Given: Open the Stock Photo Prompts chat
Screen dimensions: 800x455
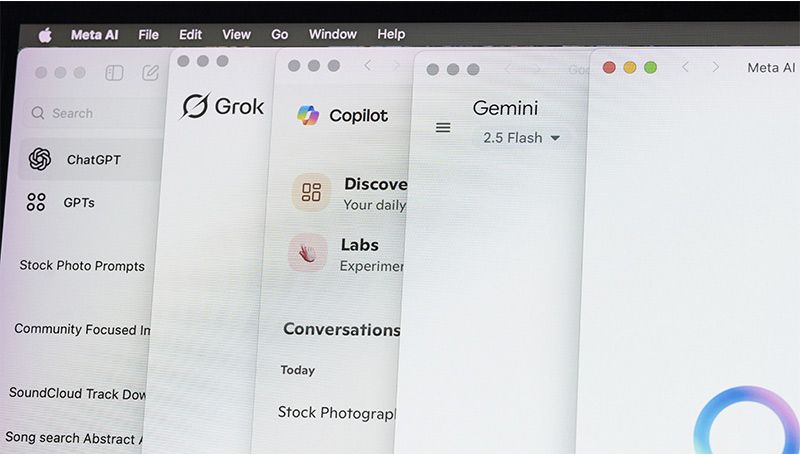Looking at the screenshot, I should click(x=82, y=266).
